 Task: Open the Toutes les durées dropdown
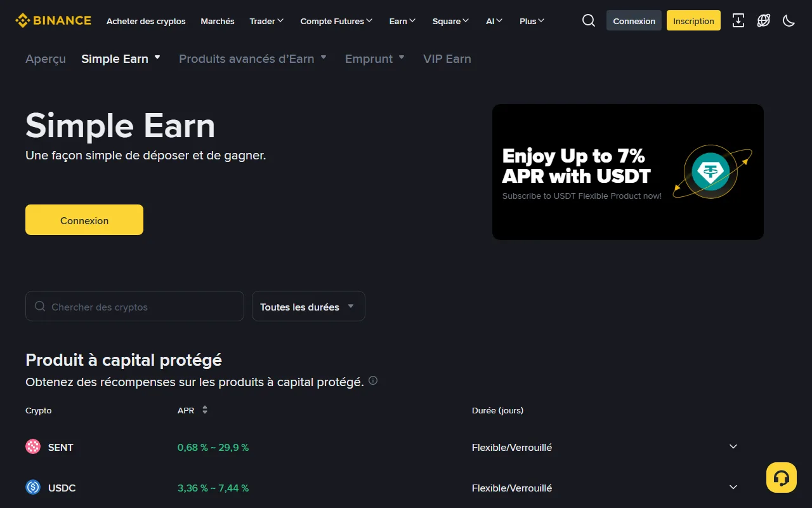point(308,306)
